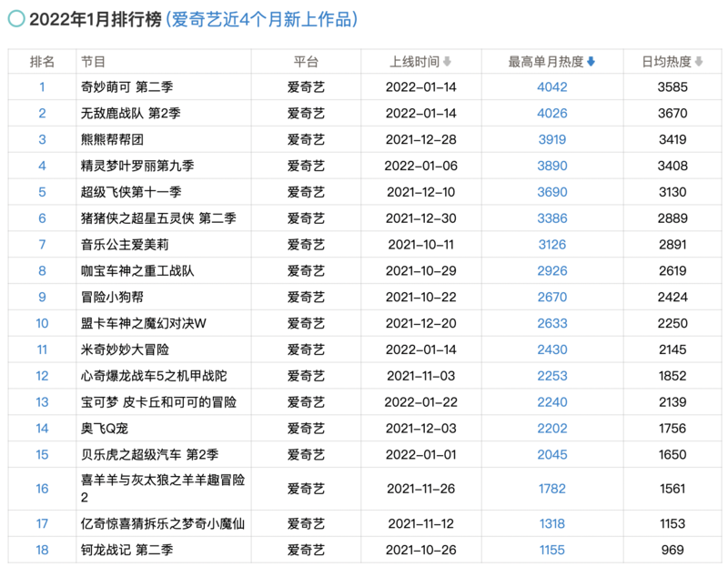Select program 盟卡车神之魔幻对决W
The image size is (728, 567).
point(144,323)
